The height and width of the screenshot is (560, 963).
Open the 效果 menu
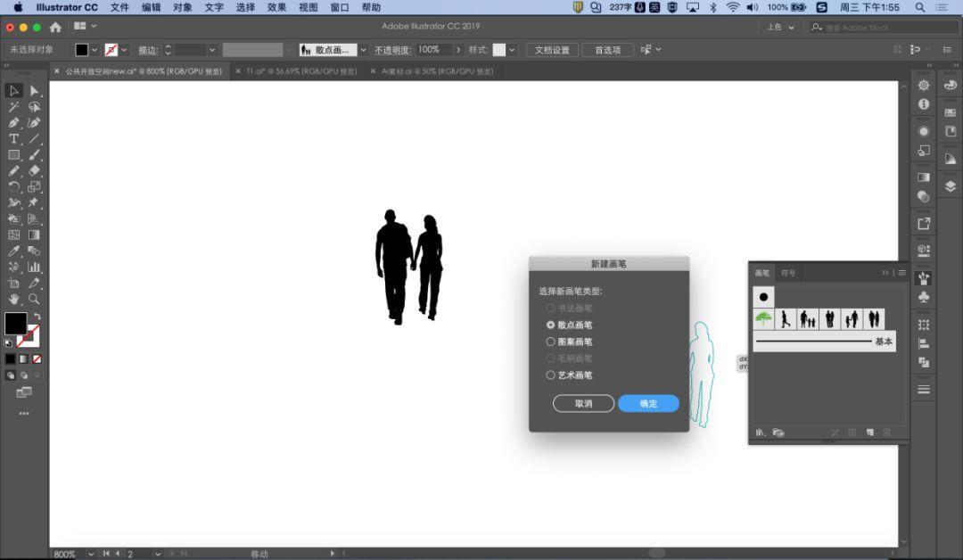pos(276,7)
